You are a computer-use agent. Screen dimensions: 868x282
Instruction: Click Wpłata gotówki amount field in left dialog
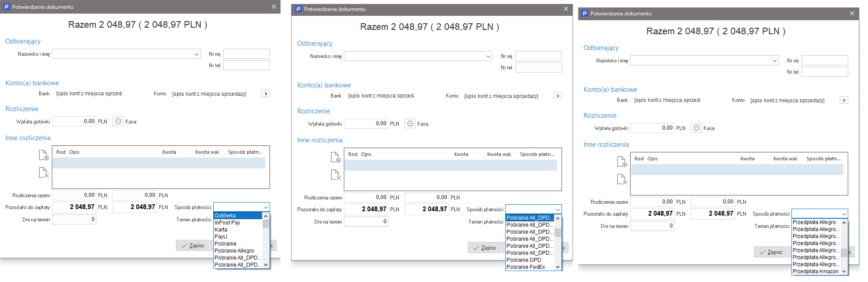click(x=74, y=121)
